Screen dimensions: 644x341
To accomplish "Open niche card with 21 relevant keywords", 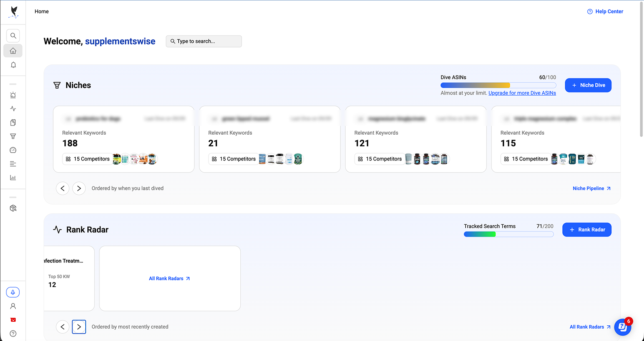I will click(270, 139).
